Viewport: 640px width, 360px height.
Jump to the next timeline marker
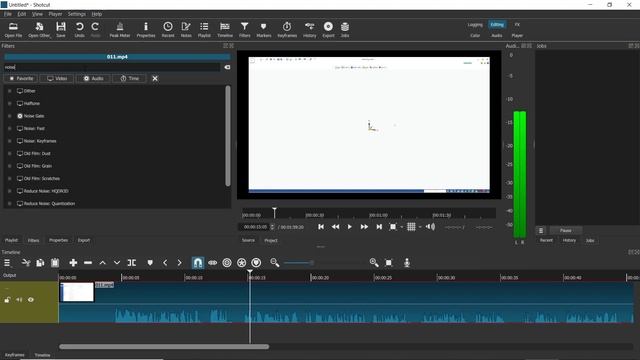179,262
